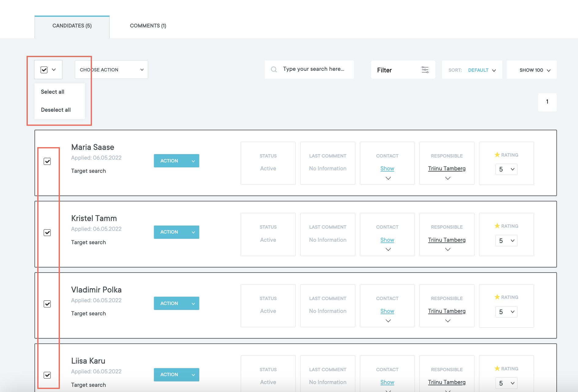
Task: Click the search input field
Action: coord(315,69)
